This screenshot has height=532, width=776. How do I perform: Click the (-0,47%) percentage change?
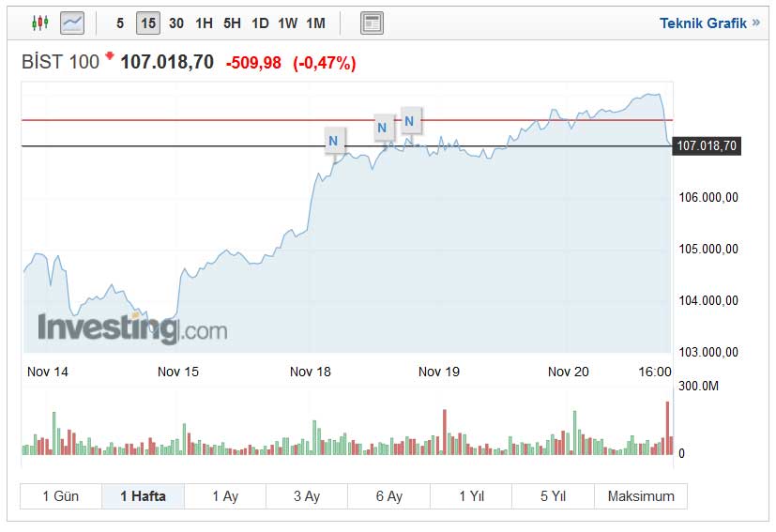pyautogui.click(x=324, y=63)
